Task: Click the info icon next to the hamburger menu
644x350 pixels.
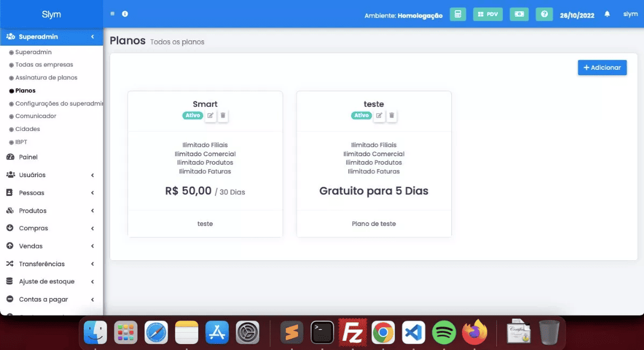Action: click(x=125, y=13)
